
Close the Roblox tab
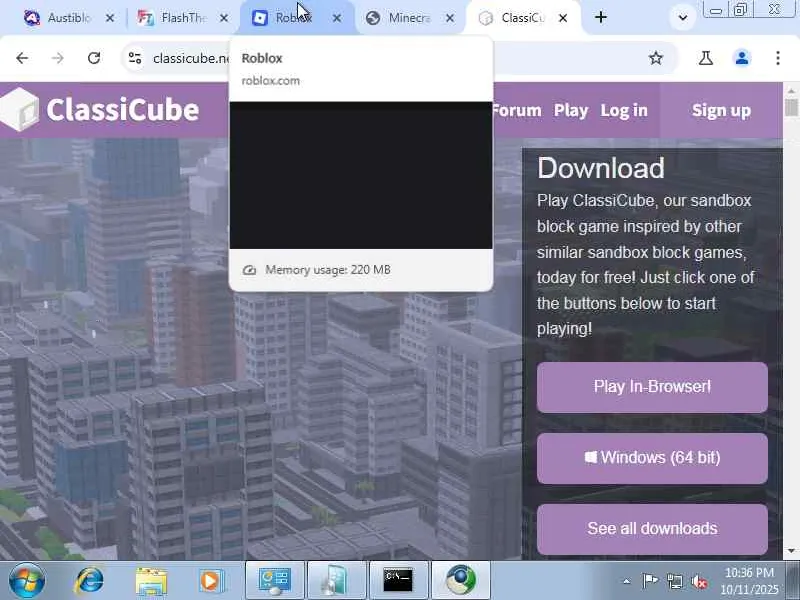[x=337, y=18]
